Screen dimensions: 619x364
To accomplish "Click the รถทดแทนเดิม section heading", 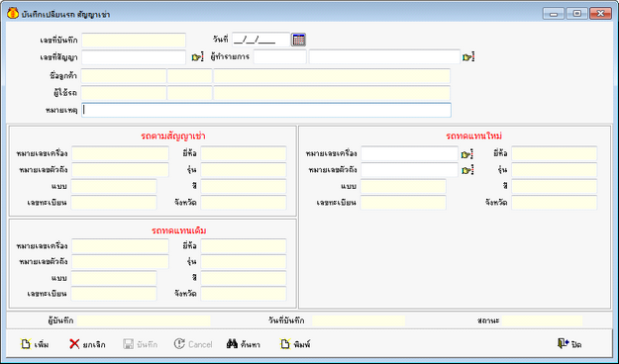I will click(179, 230).
